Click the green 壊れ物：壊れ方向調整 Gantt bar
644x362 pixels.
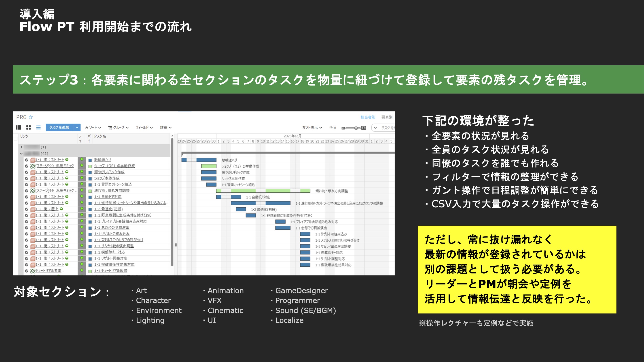(263, 191)
